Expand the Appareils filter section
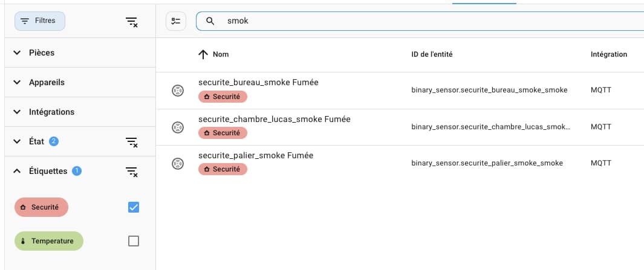The height and width of the screenshot is (270, 644). (80, 82)
